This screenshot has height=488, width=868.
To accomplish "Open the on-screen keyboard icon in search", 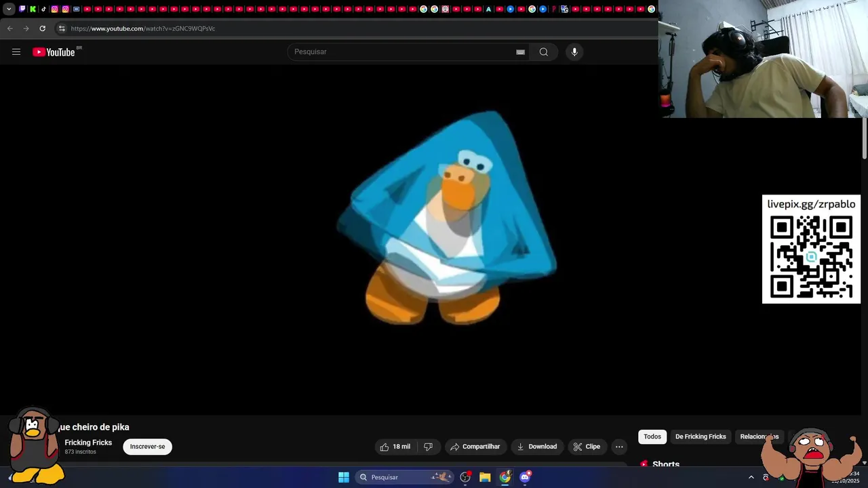I will point(520,52).
